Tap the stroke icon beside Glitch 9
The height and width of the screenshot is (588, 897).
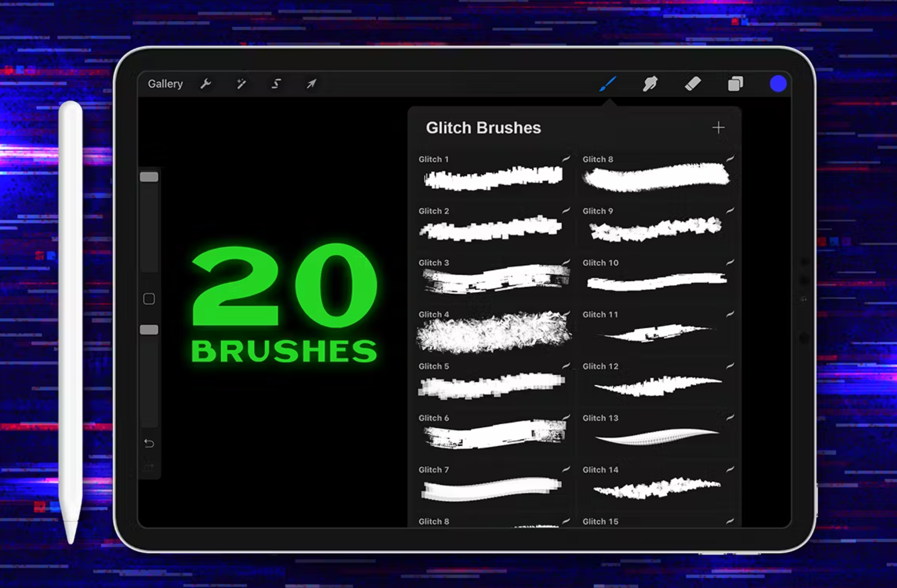click(730, 211)
